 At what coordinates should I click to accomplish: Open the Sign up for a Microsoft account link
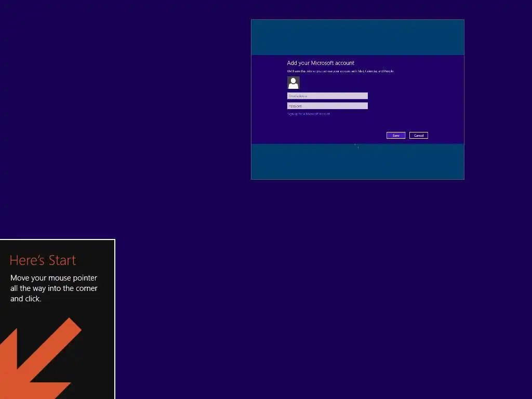tap(309, 114)
